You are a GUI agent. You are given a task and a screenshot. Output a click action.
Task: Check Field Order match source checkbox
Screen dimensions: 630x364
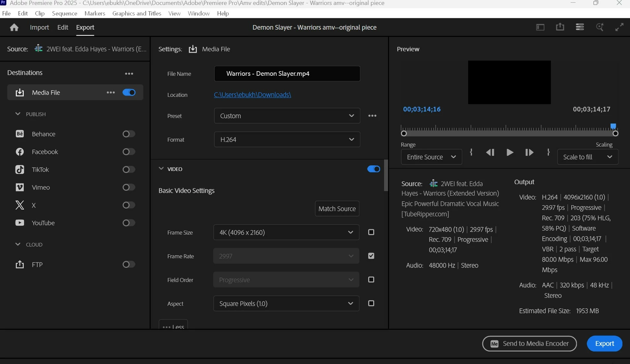tap(371, 280)
